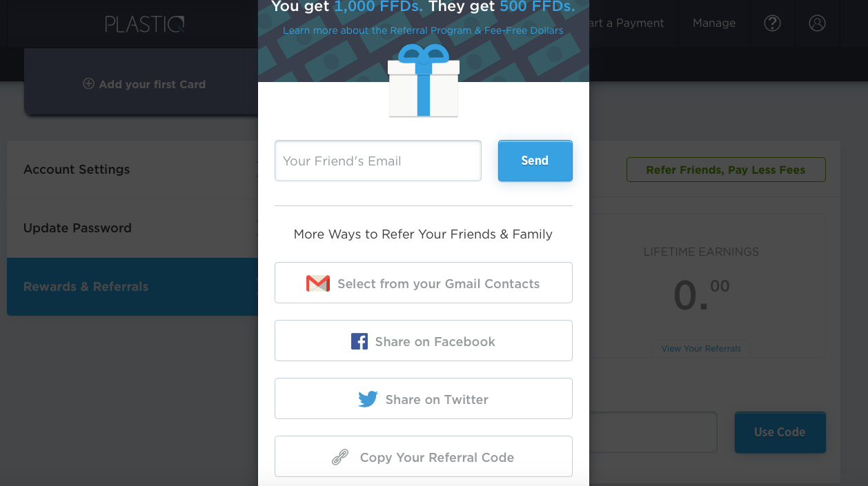
Task: Open the account profile icon
Action: (818, 23)
